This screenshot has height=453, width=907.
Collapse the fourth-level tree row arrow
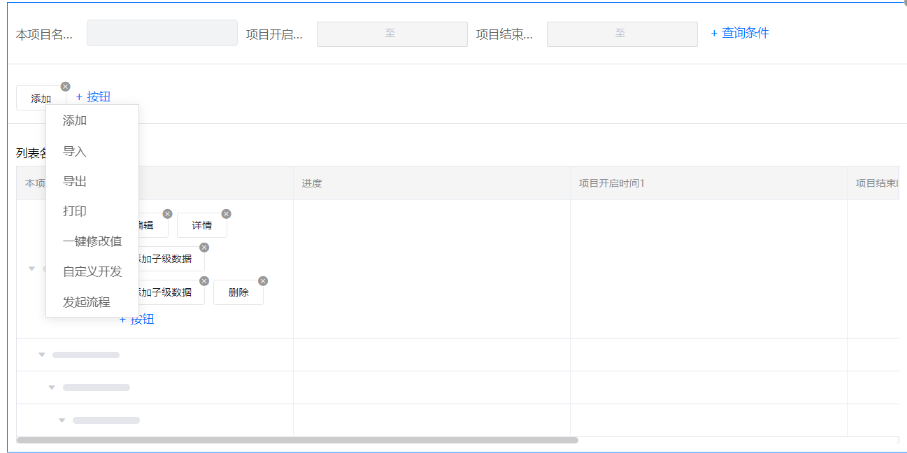(x=62, y=420)
